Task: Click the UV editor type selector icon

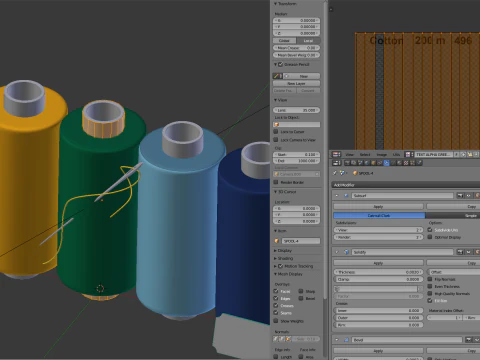Action: pyautogui.click(x=337, y=154)
